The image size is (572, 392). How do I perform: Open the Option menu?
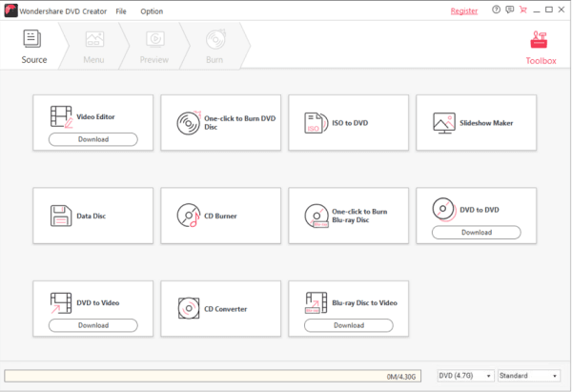pyautogui.click(x=152, y=11)
